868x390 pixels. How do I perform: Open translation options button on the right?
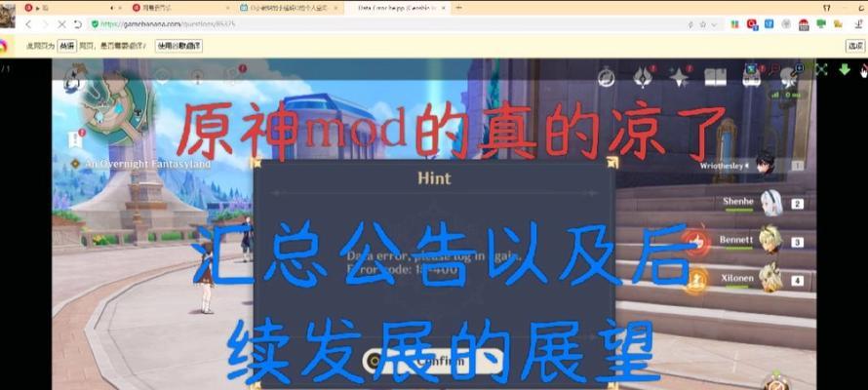tap(855, 46)
